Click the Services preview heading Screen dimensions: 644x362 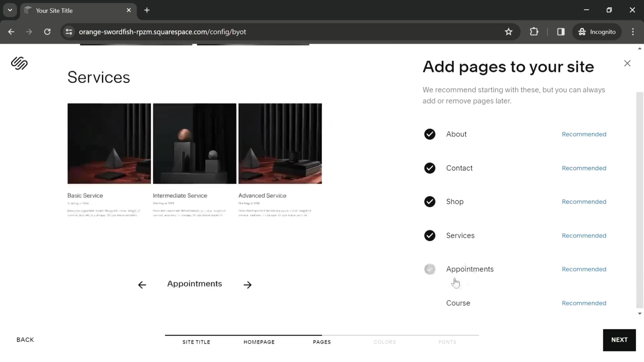tap(99, 77)
